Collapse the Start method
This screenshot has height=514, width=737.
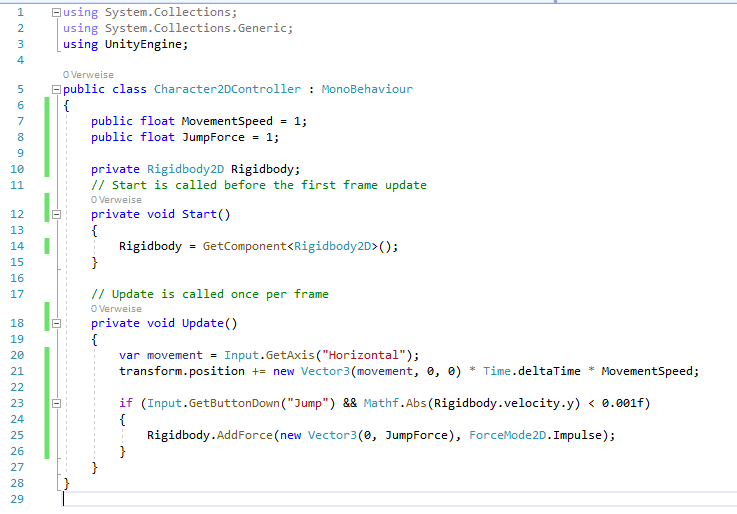click(x=56, y=214)
